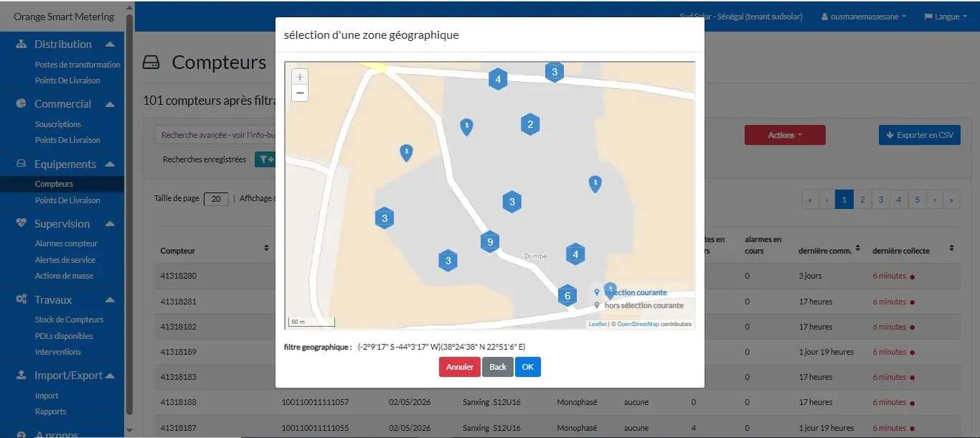The height and width of the screenshot is (438, 980).
Task: Go to page 5 of results
Action: 917,200
